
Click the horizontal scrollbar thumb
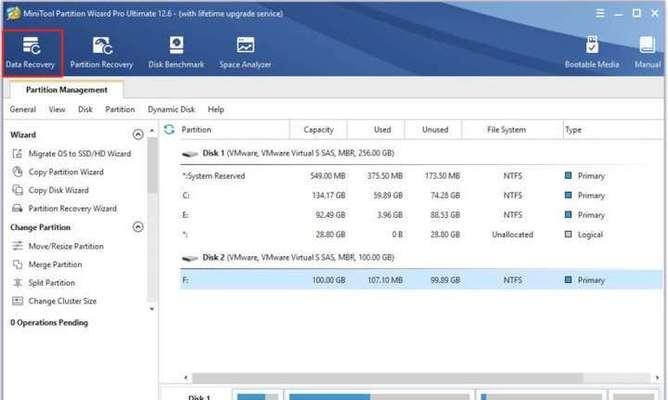(x=387, y=378)
